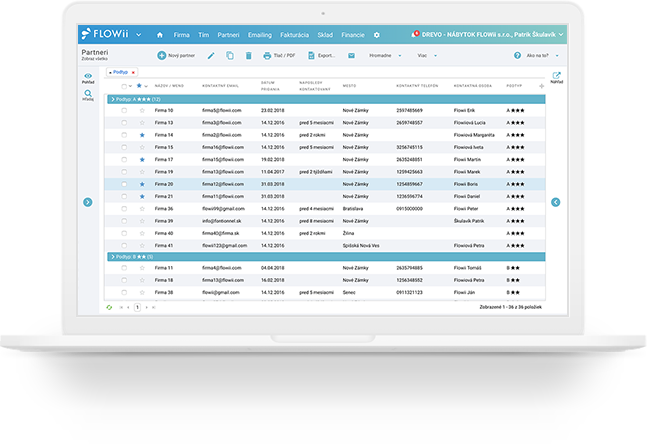Click the printer icon for Tlač / PDF
Viewport: 648px width, 444px height.
point(267,55)
